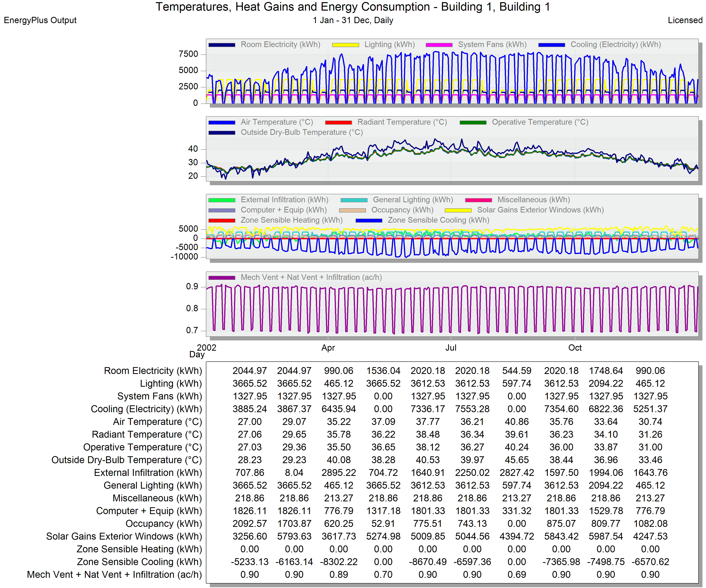
Task: Click the General Lighting cyan legend swatch
Action: pyautogui.click(x=354, y=200)
